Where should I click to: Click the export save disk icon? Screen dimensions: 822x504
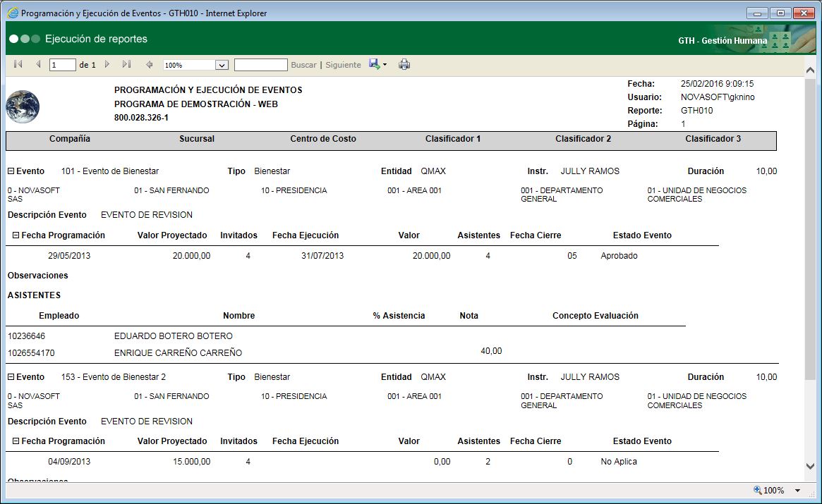[374, 65]
